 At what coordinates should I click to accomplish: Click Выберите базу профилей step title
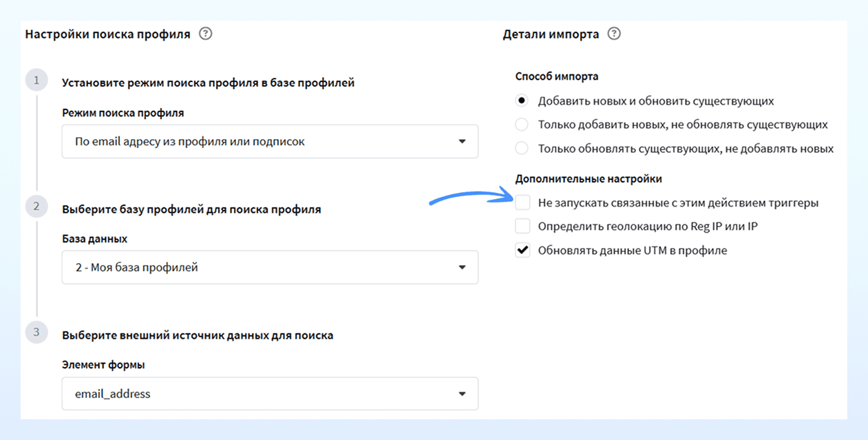(x=191, y=209)
